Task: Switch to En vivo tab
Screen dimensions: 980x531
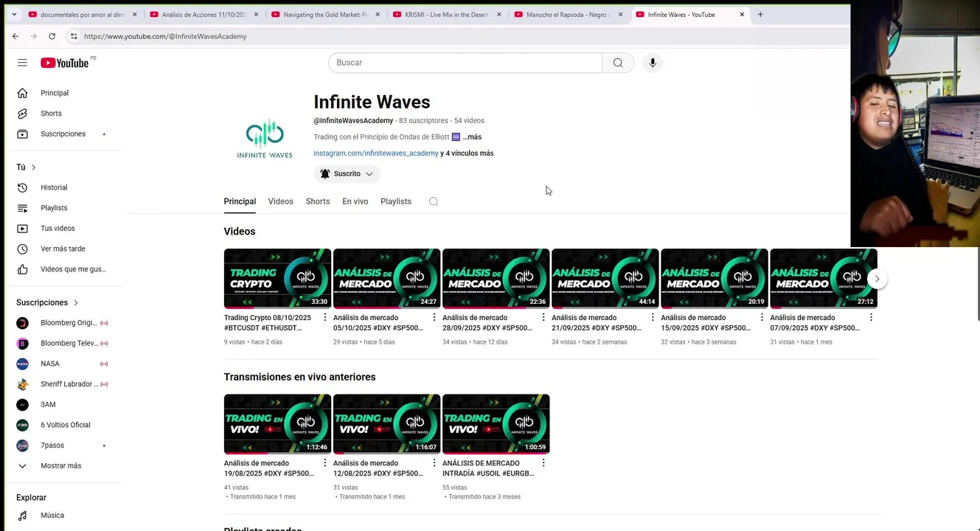Action: pyautogui.click(x=355, y=201)
